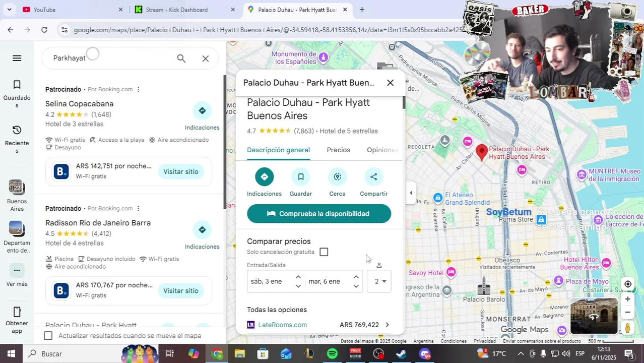Click Indicaciones icon in hotel panel

(x=264, y=177)
